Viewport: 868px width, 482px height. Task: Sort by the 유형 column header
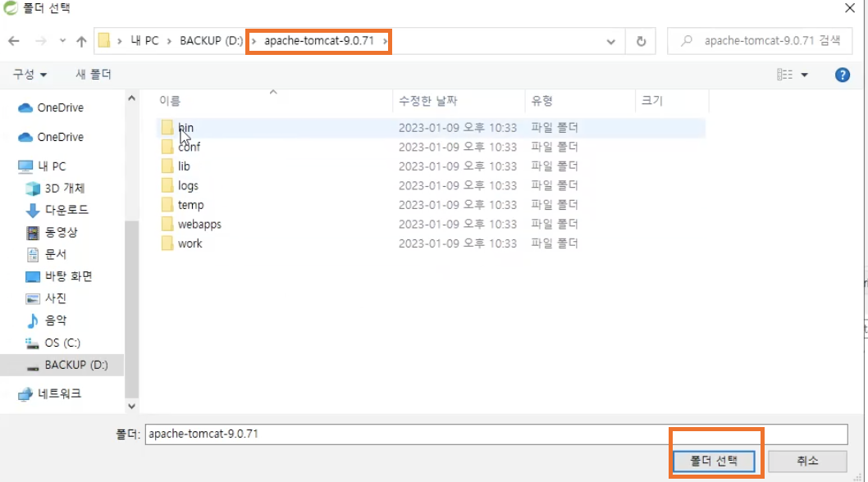click(542, 101)
